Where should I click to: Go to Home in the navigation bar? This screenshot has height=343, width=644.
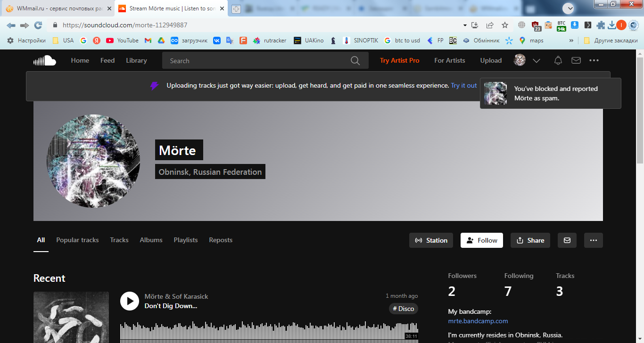80,60
